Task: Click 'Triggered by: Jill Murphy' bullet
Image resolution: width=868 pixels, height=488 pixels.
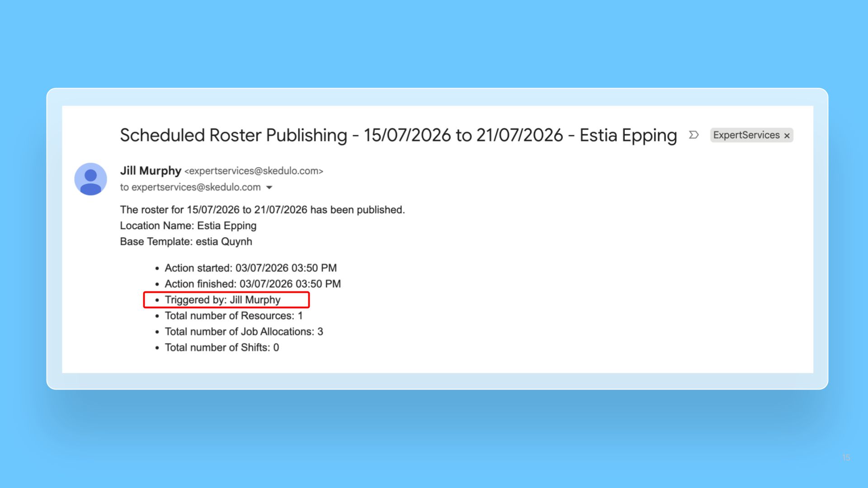Action: pos(222,300)
